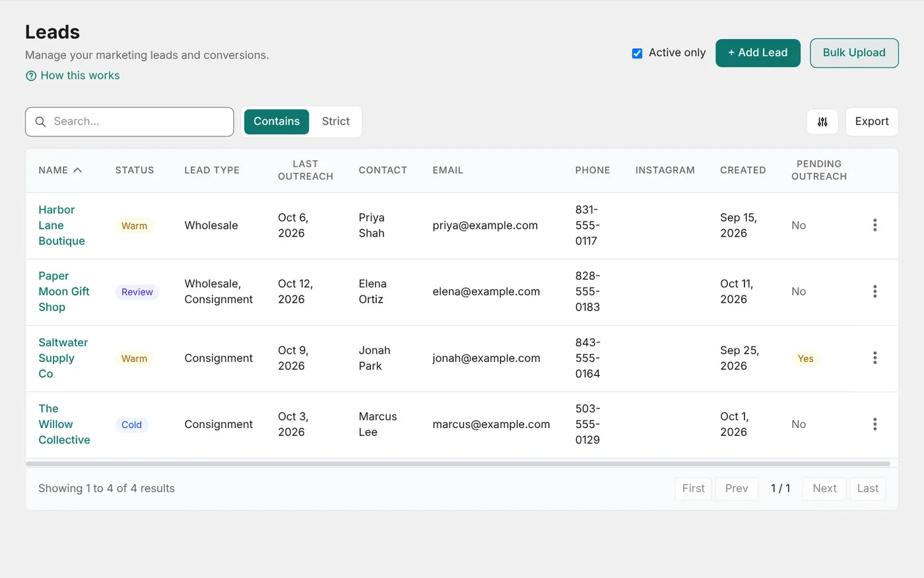Go to the First page
924x578 pixels.
coord(693,489)
